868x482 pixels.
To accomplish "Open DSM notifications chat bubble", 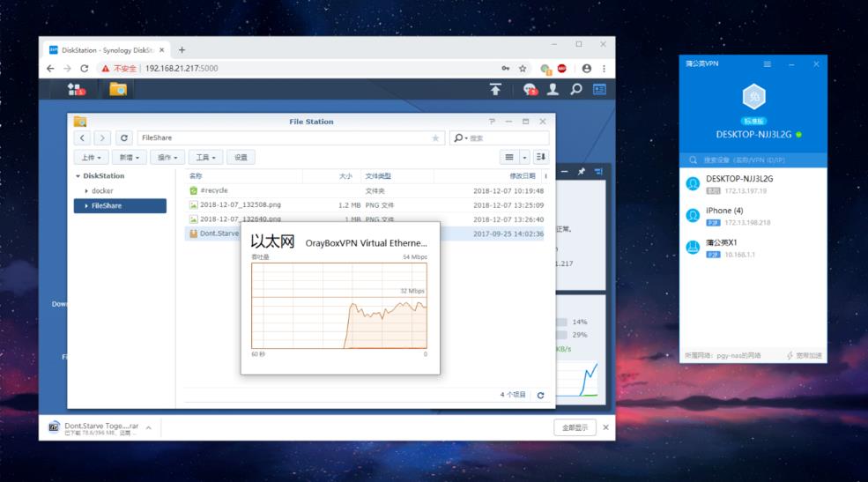I will pyautogui.click(x=530, y=89).
